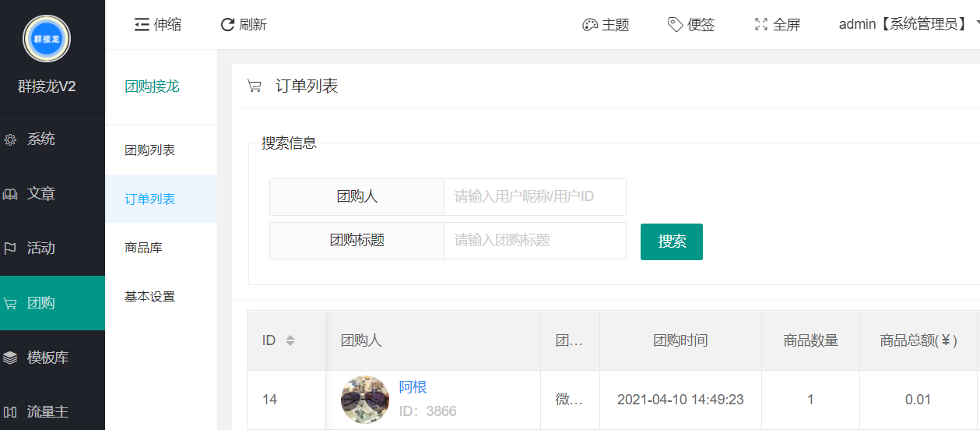Viewport: 980px width, 430px height.
Task: Click the 刷新 refresh button
Action: coord(244,25)
